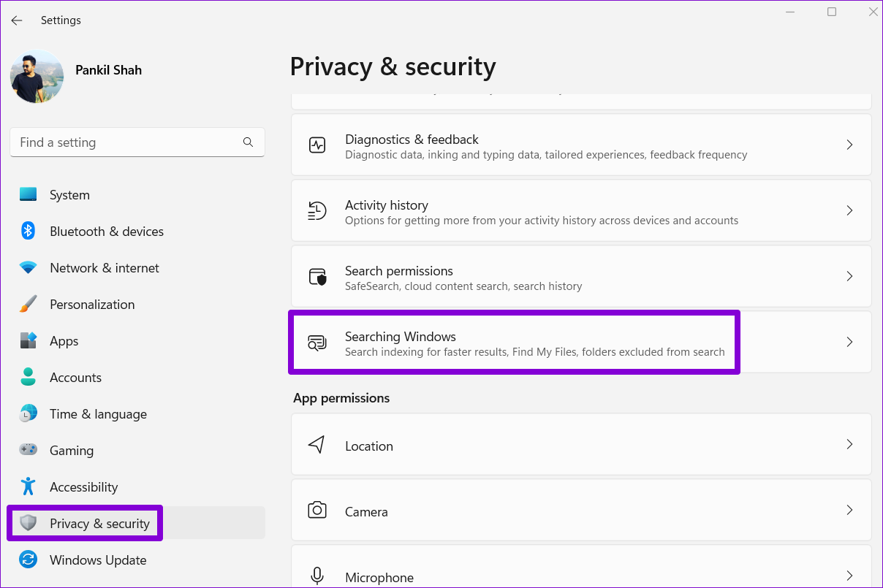Viewport: 883px width, 588px height.
Task: Open Personalization settings category
Action: (92, 305)
